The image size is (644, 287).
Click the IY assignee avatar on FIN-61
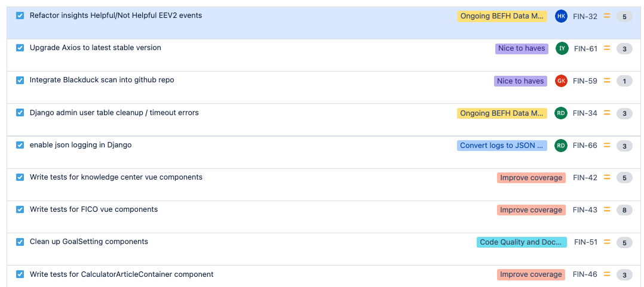[562, 48]
